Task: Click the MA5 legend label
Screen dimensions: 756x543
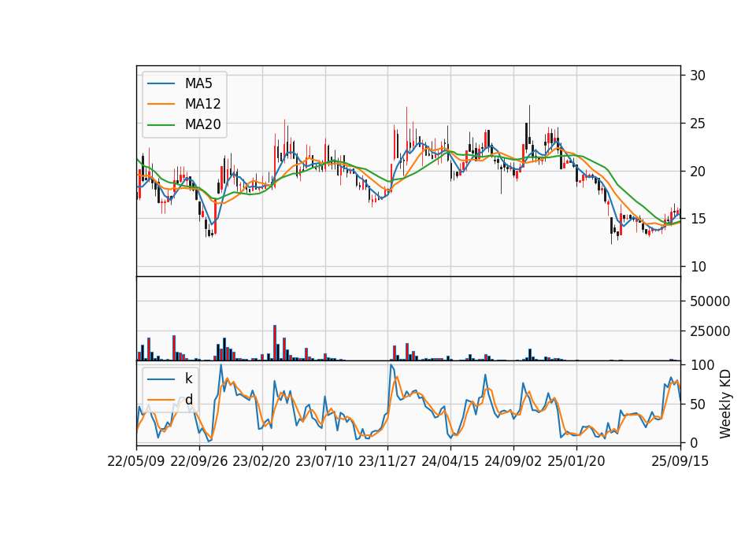Action: (x=198, y=83)
